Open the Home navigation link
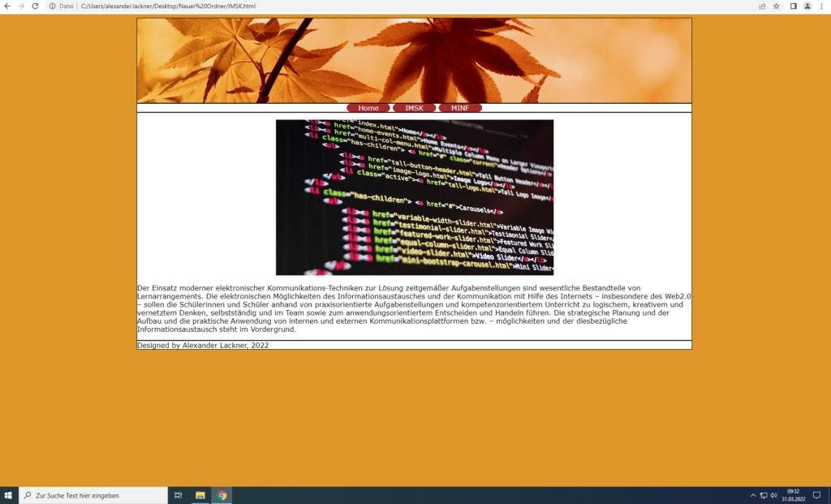The image size is (831, 504). pyautogui.click(x=368, y=108)
